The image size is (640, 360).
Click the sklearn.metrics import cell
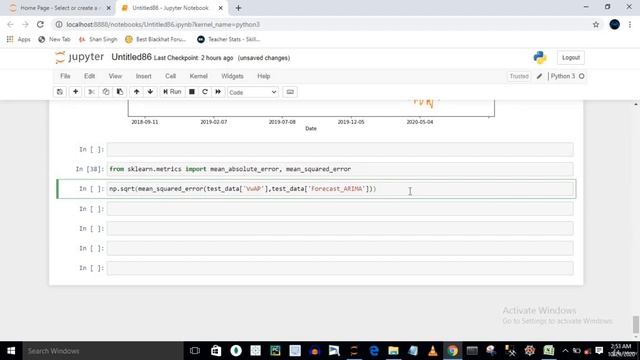[x=340, y=169]
